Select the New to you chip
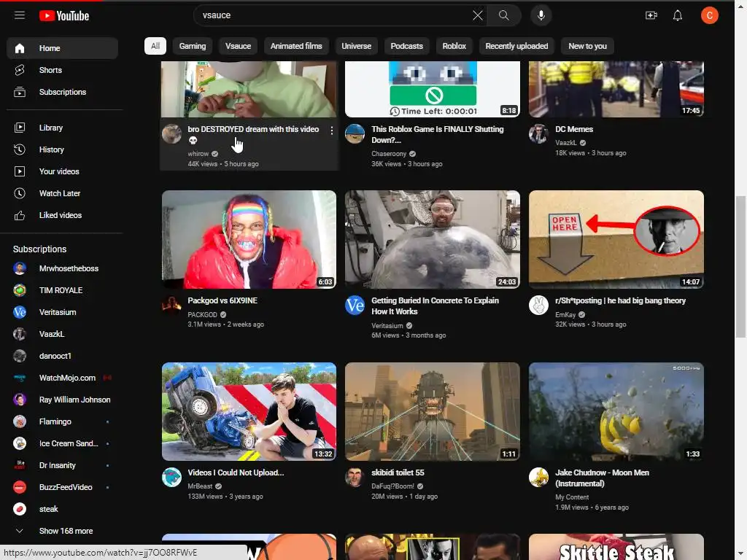Image resolution: width=747 pixels, height=560 pixels. [x=587, y=46]
